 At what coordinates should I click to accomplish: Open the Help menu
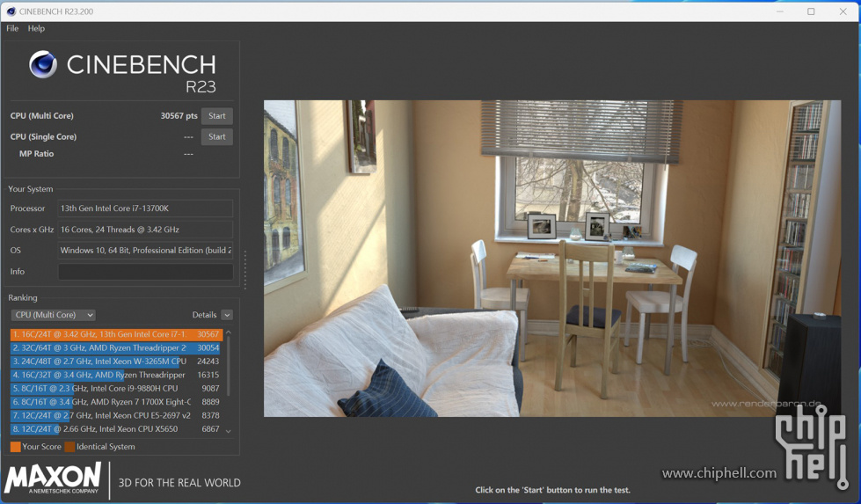[x=36, y=28]
